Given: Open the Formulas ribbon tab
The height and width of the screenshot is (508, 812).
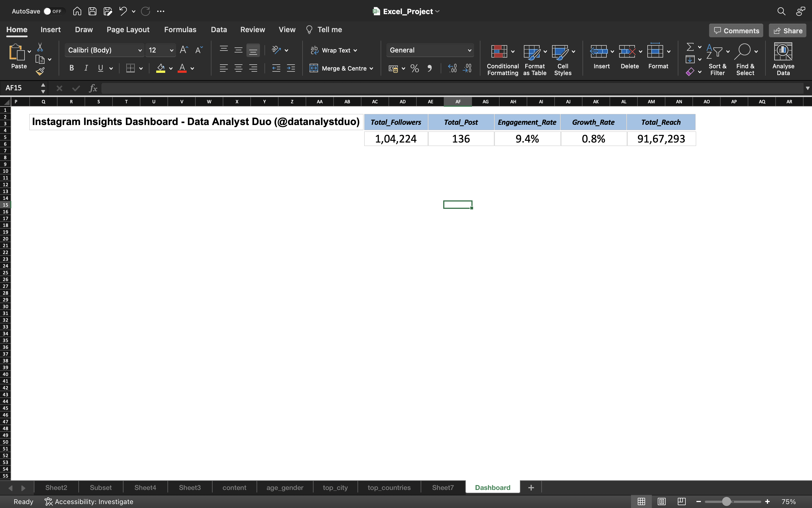Looking at the screenshot, I should [x=180, y=30].
